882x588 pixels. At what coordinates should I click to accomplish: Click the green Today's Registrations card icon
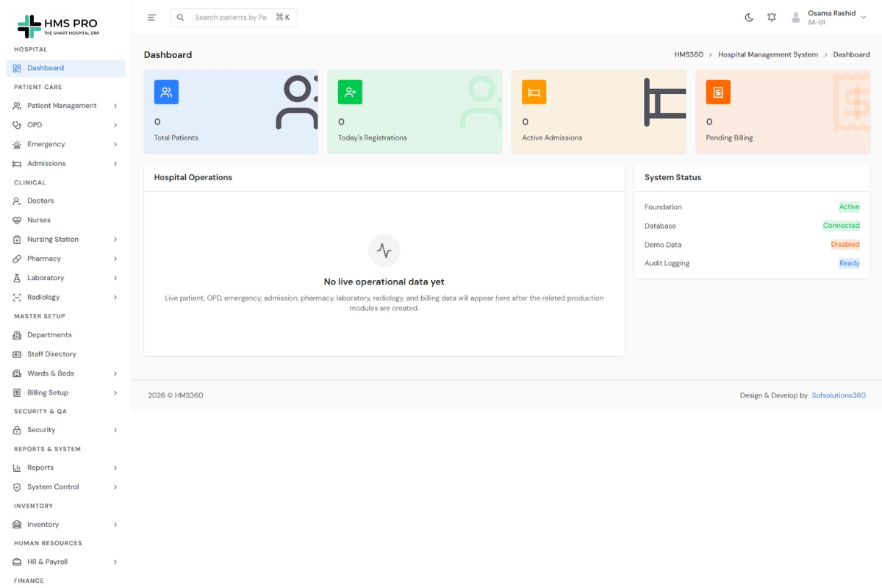click(350, 92)
